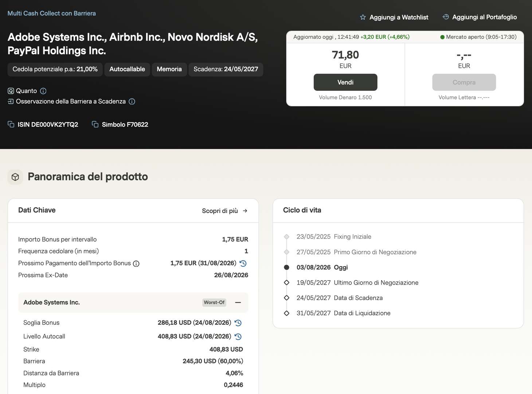The height and width of the screenshot is (394, 532).
Task: Click the Aggiornato oggi timestamp
Action: point(326,37)
